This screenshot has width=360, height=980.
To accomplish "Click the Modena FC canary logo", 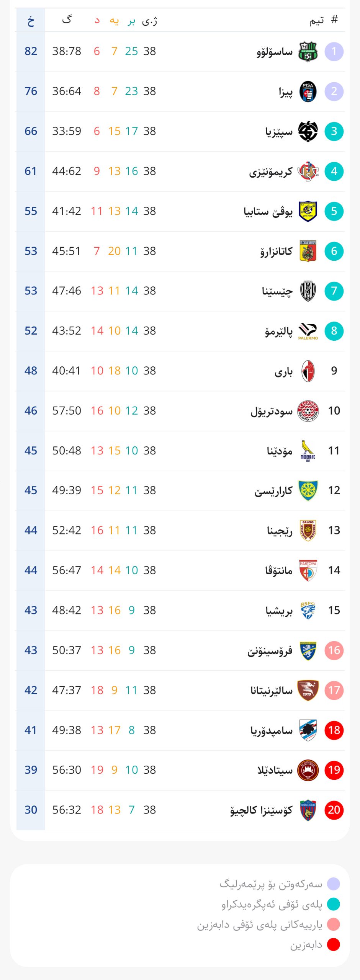I will [x=308, y=451].
